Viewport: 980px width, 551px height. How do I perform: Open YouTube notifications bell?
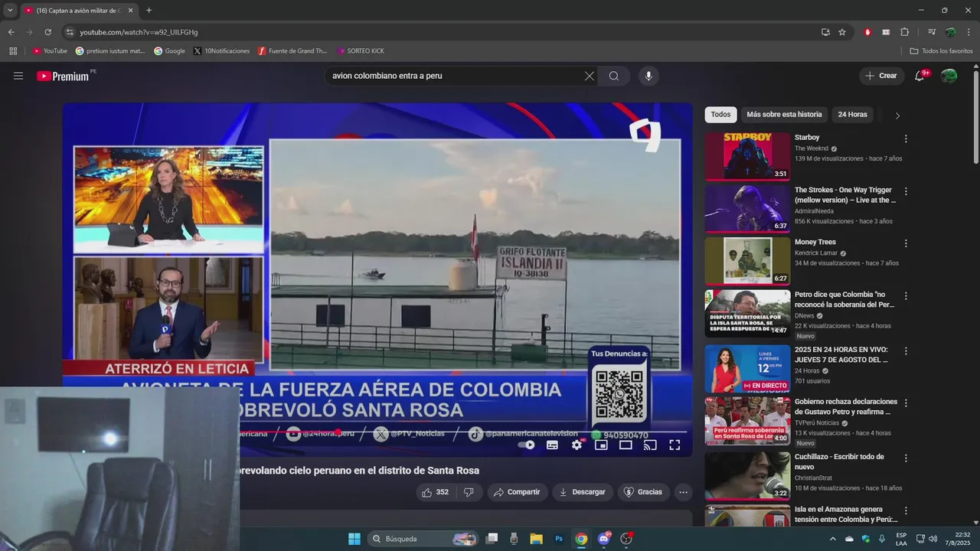point(920,76)
